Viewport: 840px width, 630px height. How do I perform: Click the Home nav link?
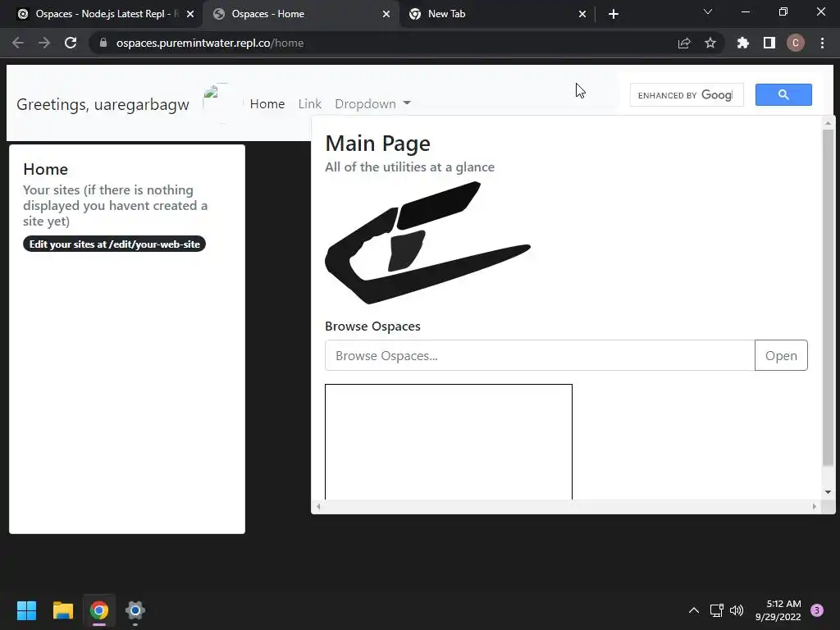point(267,104)
